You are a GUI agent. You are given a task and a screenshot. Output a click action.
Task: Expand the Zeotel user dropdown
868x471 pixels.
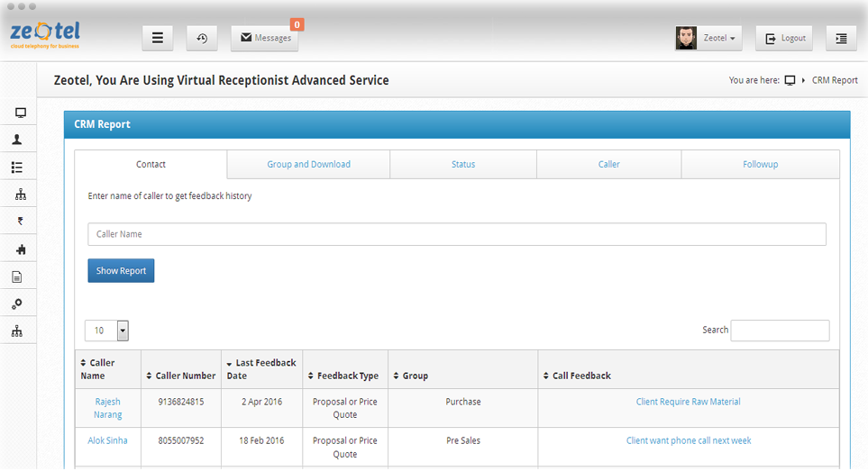point(719,38)
